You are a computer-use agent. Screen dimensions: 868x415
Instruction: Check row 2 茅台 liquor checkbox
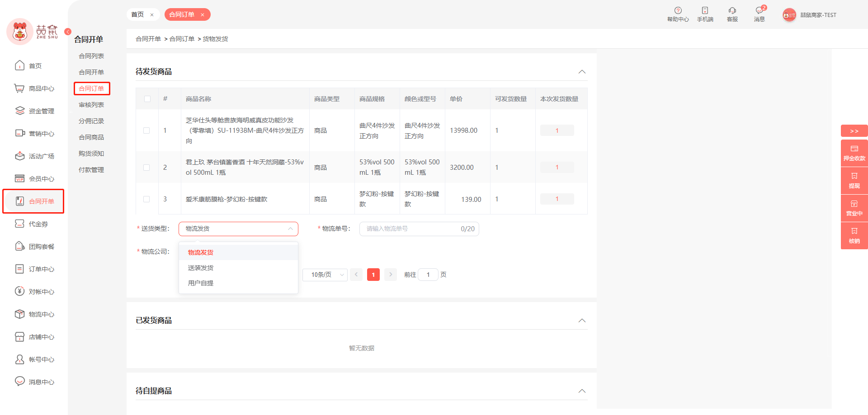(x=146, y=168)
